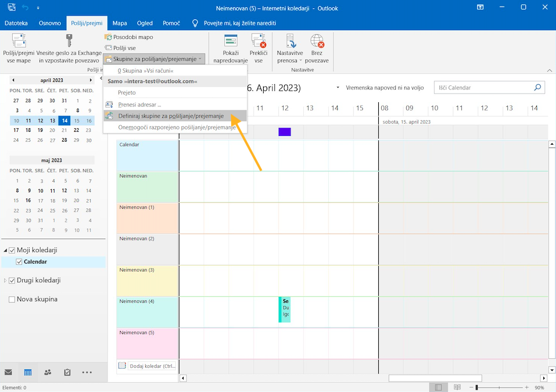Open the Ogled tab

tap(145, 23)
